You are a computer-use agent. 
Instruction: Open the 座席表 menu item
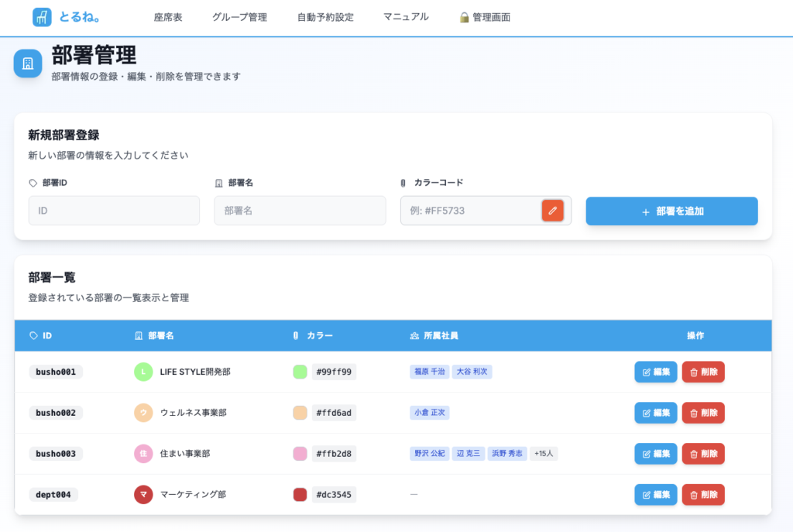tap(168, 17)
